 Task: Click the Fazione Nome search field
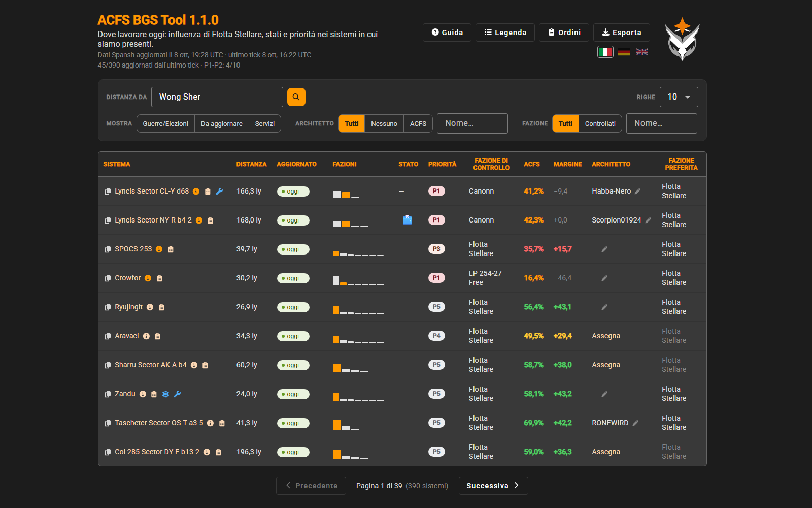tap(662, 123)
